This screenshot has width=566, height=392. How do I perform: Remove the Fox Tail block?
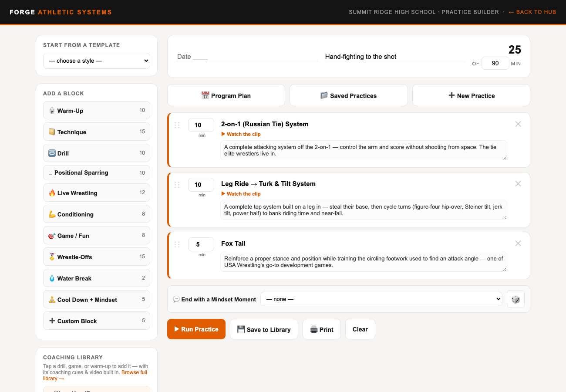(518, 243)
